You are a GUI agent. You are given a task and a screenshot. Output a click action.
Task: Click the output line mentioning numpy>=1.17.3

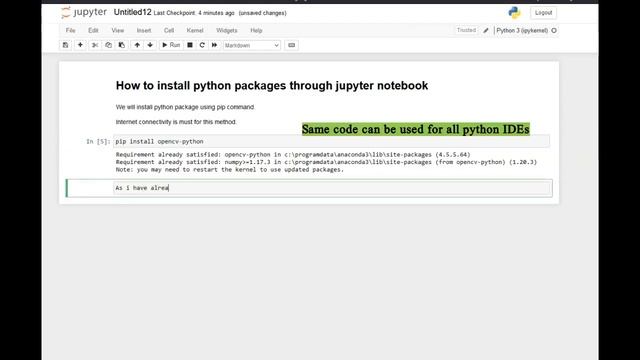326,162
